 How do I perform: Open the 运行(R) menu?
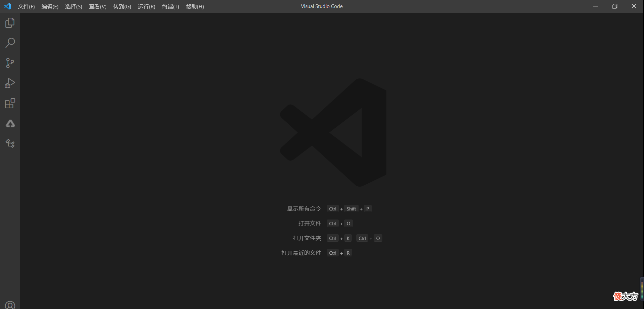(x=147, y=7)
